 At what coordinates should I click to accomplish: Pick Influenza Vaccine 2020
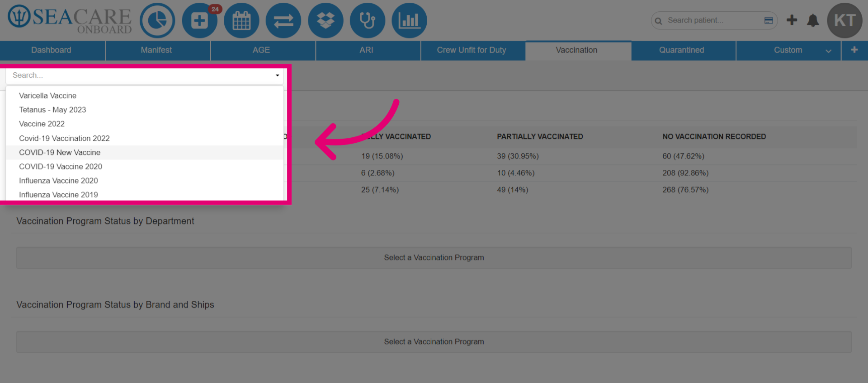pos(145,181)
